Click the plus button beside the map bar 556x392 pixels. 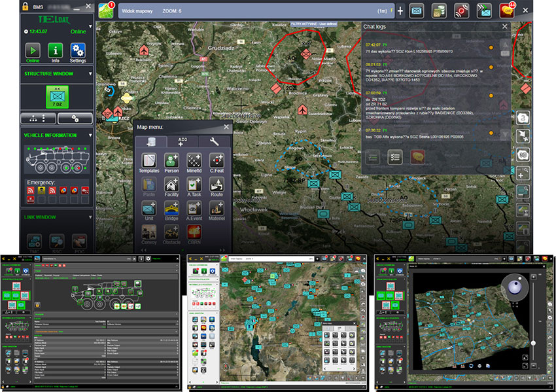click(400, 11)
